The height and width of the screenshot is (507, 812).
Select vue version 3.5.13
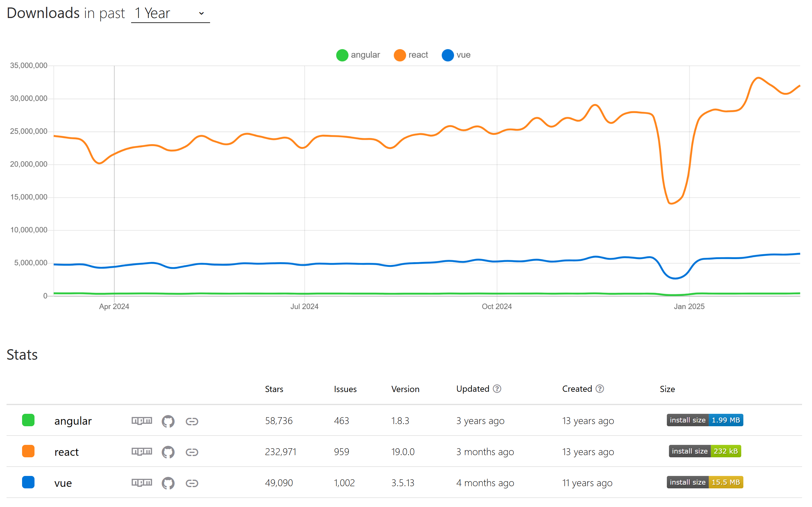tap(403, 483)
